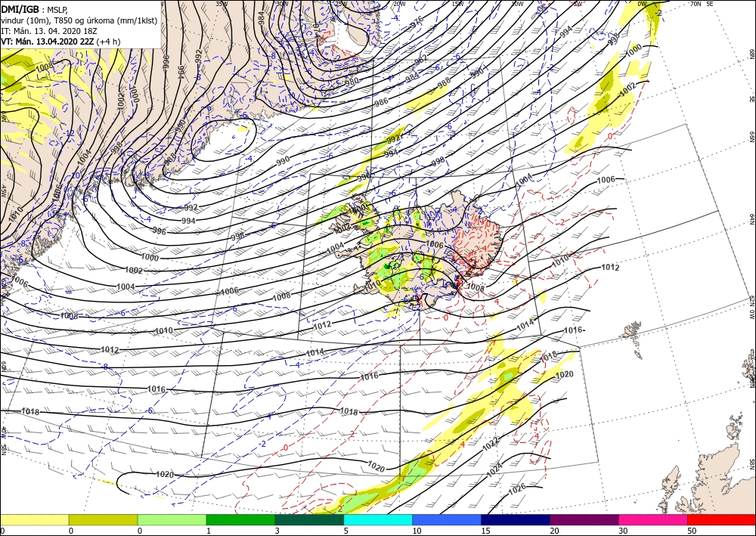Viewport: 756px width, 536px height.
Task: Click the red legend swatch
Action: click(x=722, y=519)
